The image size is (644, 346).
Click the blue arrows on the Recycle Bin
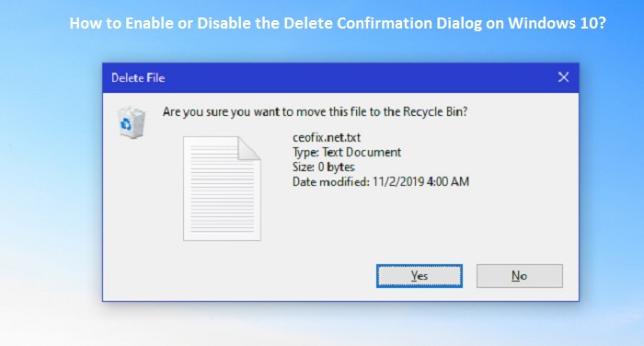pos(126,123)
